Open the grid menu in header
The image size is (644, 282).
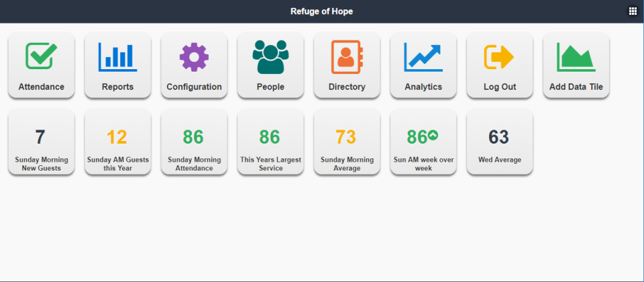(x=633, y=11)
